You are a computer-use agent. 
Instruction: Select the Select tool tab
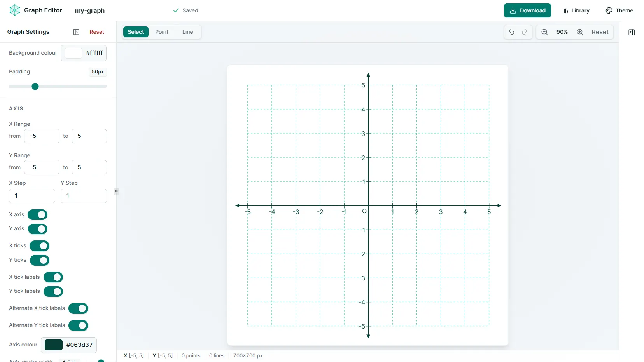point(136,32)
